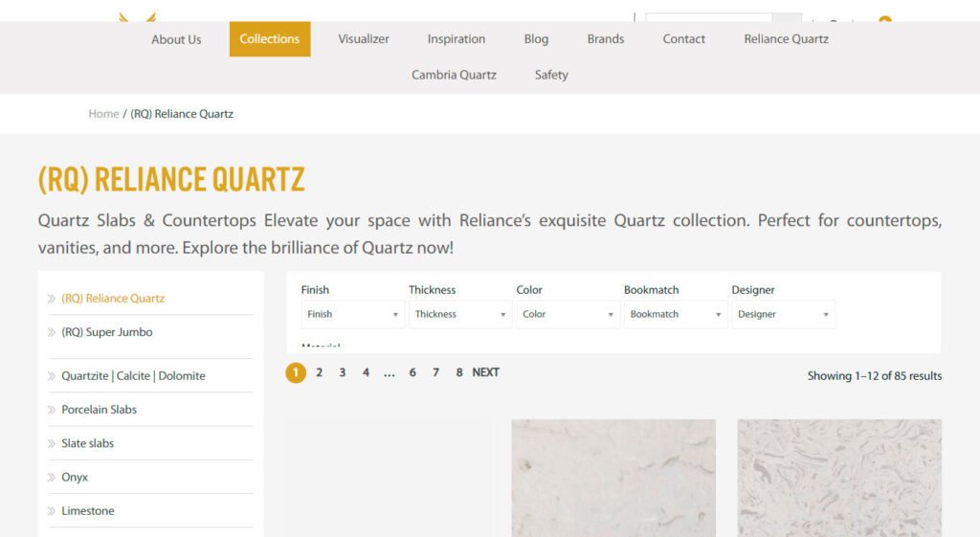Open the Color filter dropdown
Viewport: 980px width, 537px height.
[568, 314]
